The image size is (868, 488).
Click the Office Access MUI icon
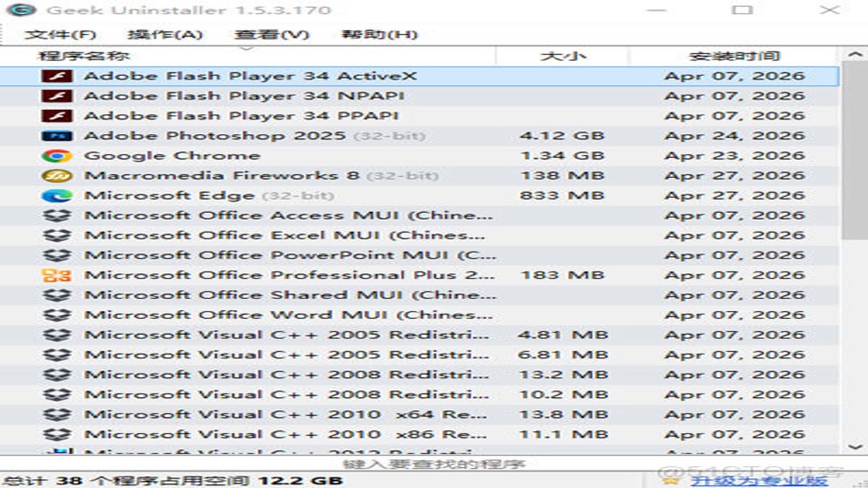tap(56, 216)
